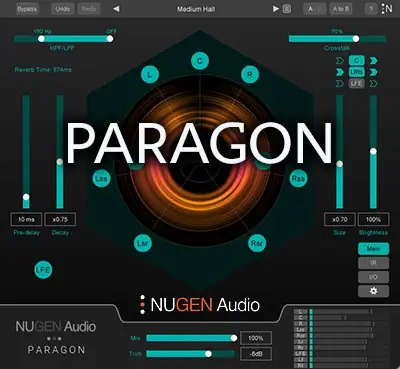
Task: Click the Crosstalk label
Action: (x=337, y=48)
